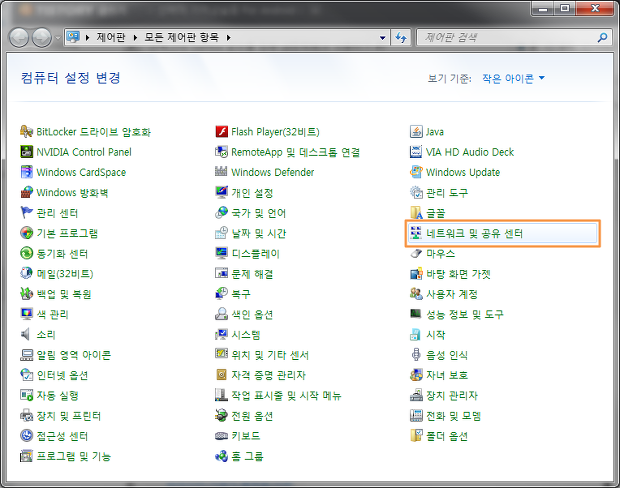Click the Forward navigation button
This screenshot has height=488, width=620.
pyautogui.click(x=42, y=38)
